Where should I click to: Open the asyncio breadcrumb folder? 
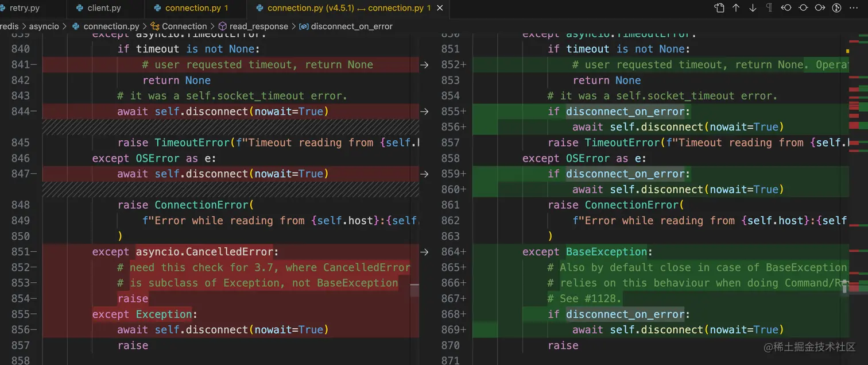click(x=44, y=26)
